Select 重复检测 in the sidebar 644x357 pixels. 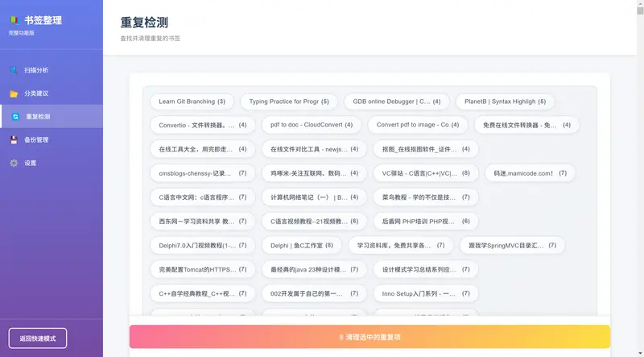click(x=52, y=116)
